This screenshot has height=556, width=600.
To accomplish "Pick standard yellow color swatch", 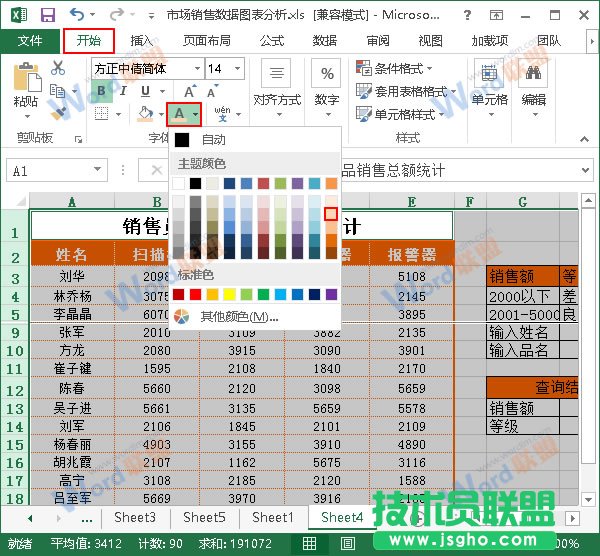I will coord(230,295).
